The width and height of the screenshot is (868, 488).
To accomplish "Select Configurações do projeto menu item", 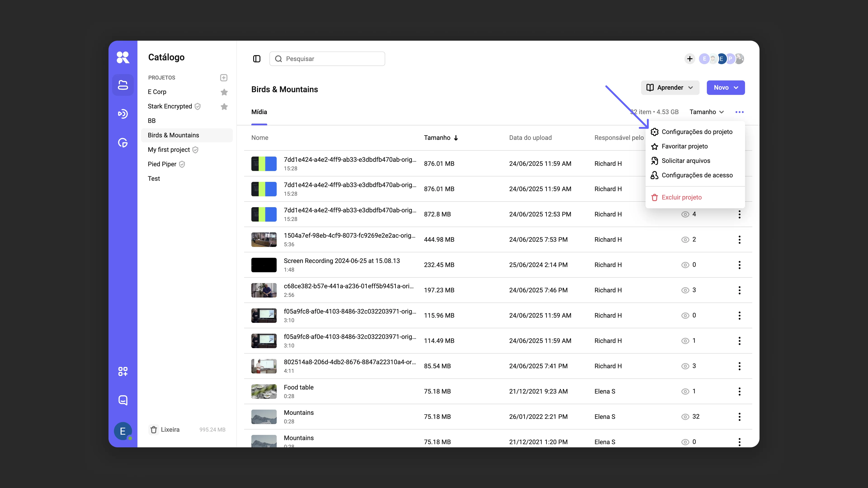I will click(x=695, y=132).
